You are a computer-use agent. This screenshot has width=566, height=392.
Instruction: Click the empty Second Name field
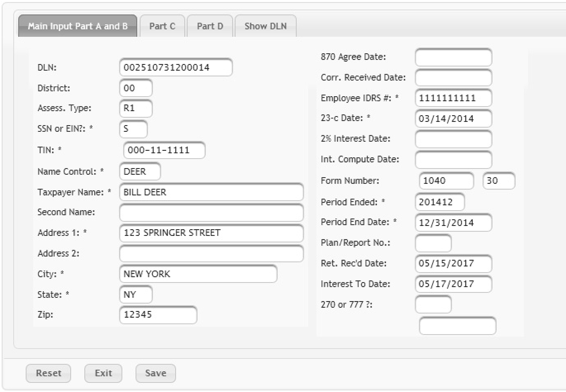coord(211,213)
